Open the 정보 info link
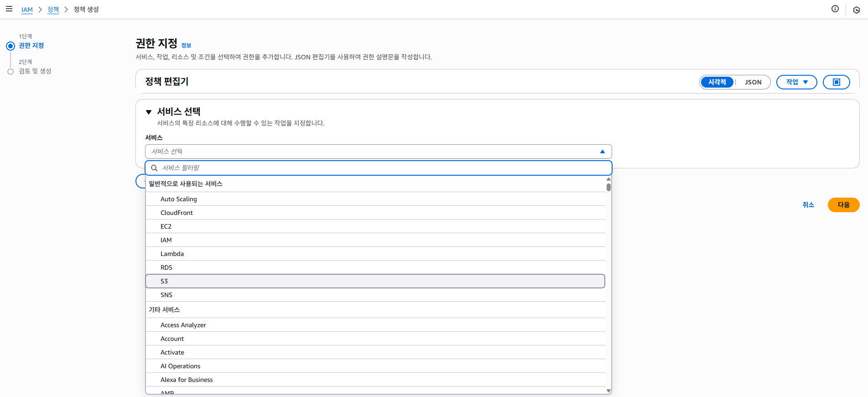Image resolution: width=868 pixels, height=397 pixels. [x=186, y=46]
